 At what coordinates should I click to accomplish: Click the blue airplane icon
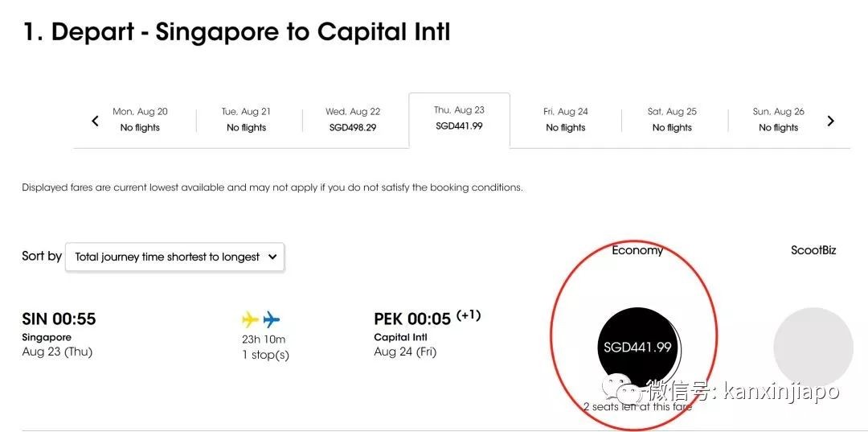pyautogui.click(x=272, y=319)
